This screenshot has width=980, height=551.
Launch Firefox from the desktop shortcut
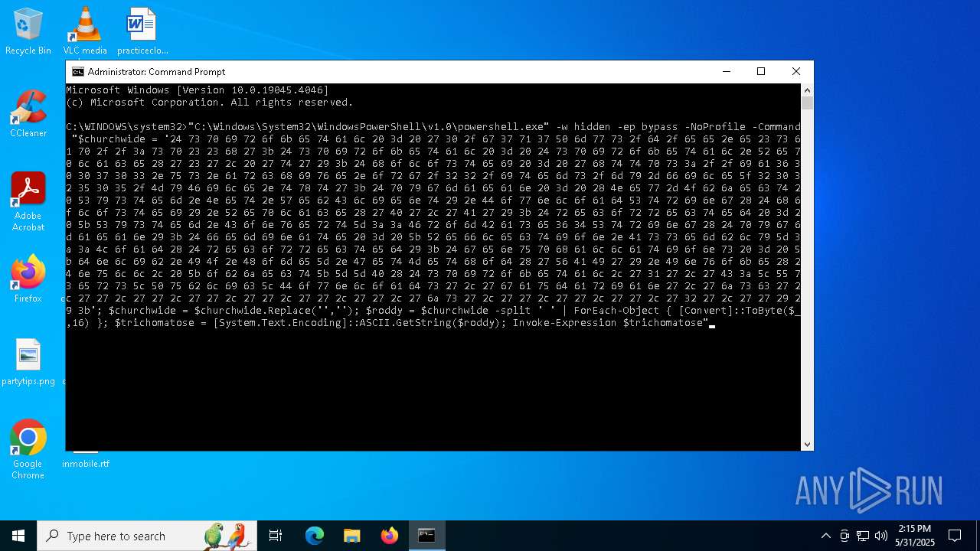[x=28, y=279]
